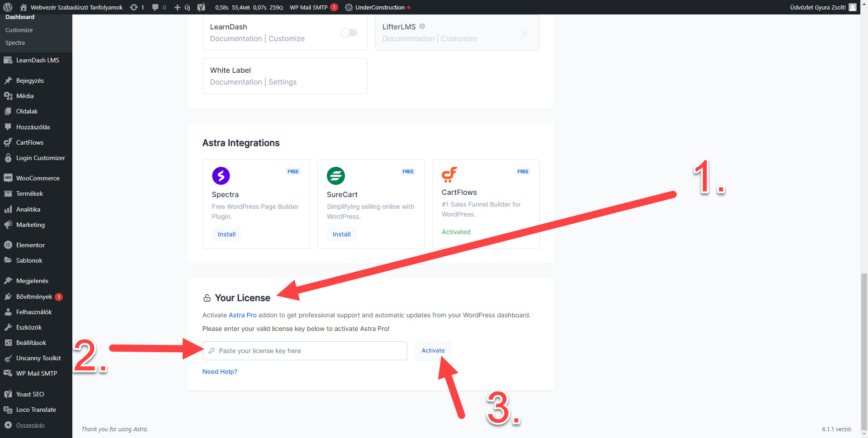This screenshot has width=868, height=438.
Task: Click the UnderConstruction gear icon
Action: pyautogui.click(x=349, y=7)
